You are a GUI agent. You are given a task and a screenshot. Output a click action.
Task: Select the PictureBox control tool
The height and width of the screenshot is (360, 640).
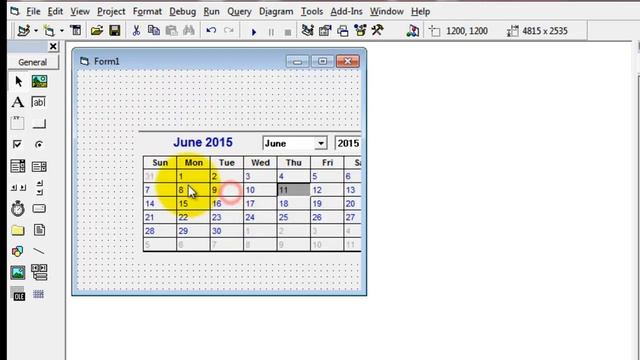[x=40, y=81]
